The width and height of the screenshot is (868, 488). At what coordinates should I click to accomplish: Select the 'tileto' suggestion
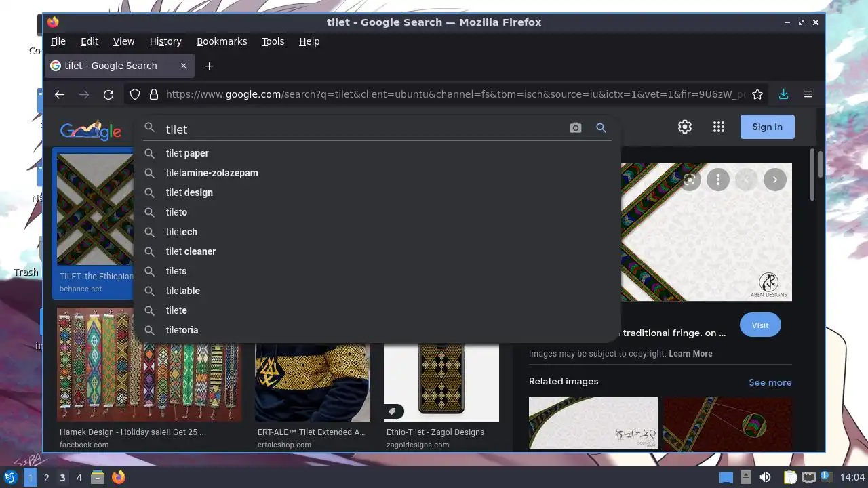click(x=378, y=212)
